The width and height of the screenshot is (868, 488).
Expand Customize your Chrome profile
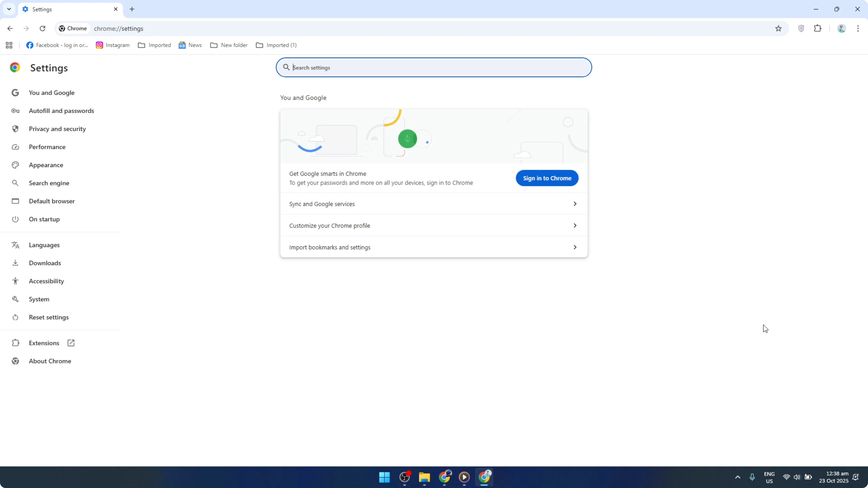click(433, 225)
